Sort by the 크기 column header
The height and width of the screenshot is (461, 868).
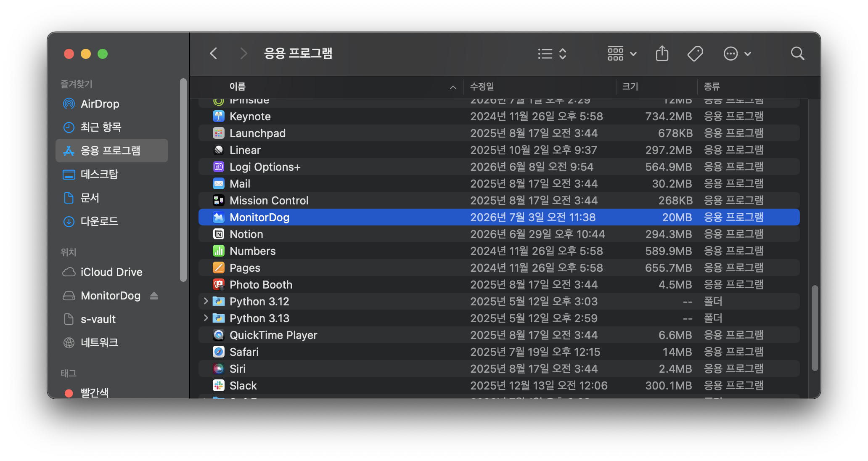630,87
